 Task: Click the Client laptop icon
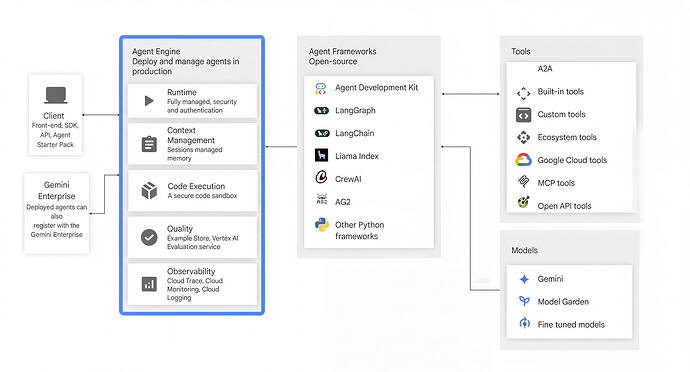coord(56,95)
